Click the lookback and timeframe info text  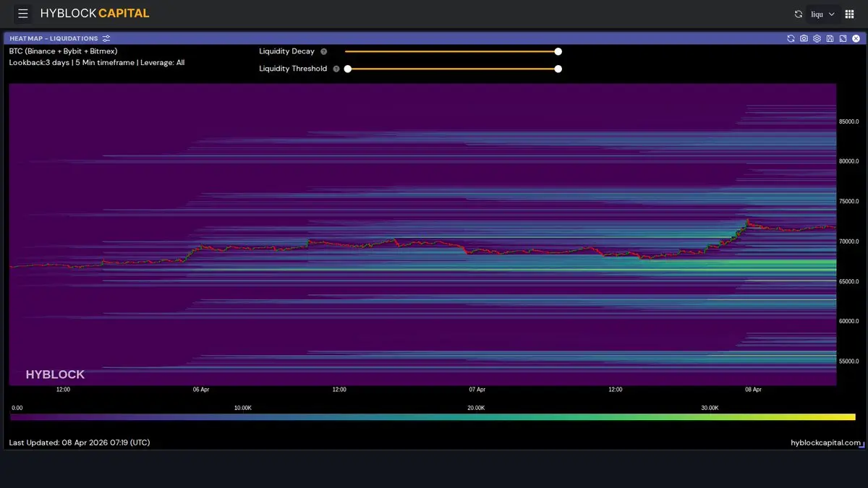coord(97,63)
